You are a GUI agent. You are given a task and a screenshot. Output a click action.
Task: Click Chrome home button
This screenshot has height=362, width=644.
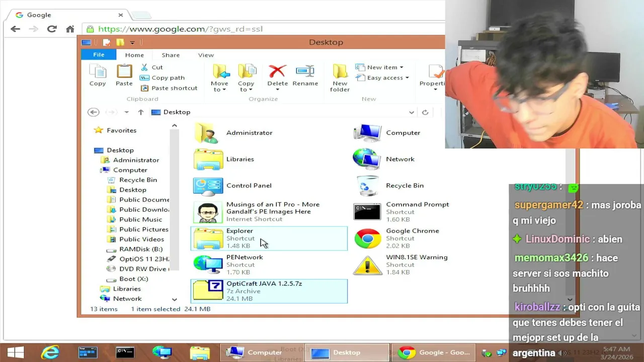[x=70, y=29]
